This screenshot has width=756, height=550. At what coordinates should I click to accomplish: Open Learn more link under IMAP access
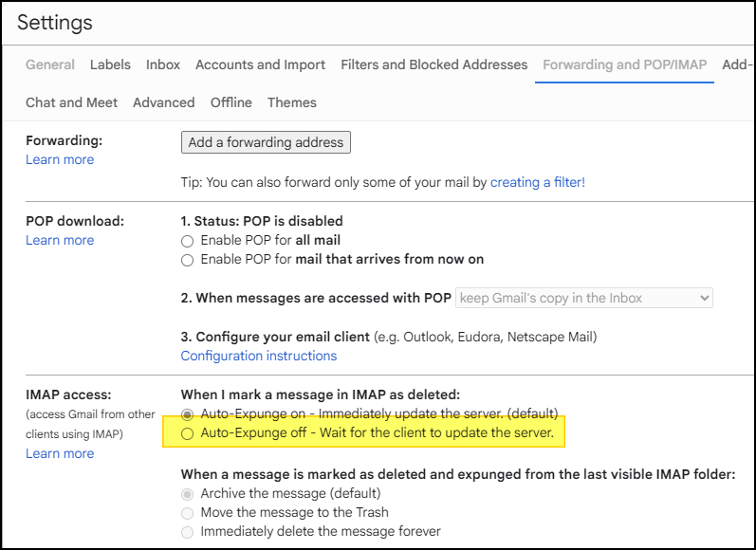click(60, 453)
